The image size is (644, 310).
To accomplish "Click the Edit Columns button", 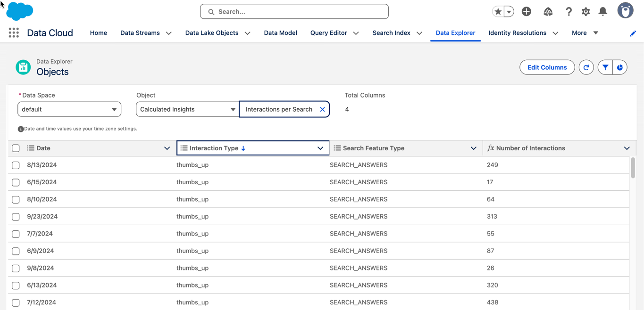I will click(x=547, y=67).
